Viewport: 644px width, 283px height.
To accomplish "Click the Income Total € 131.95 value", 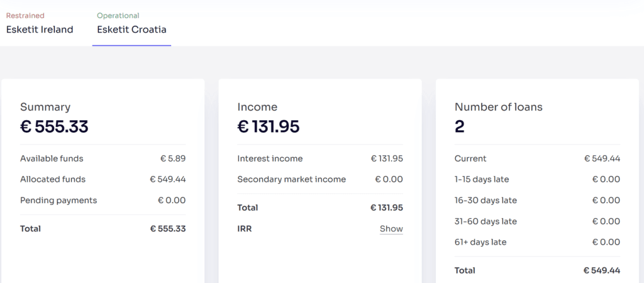I will point(387,208).
